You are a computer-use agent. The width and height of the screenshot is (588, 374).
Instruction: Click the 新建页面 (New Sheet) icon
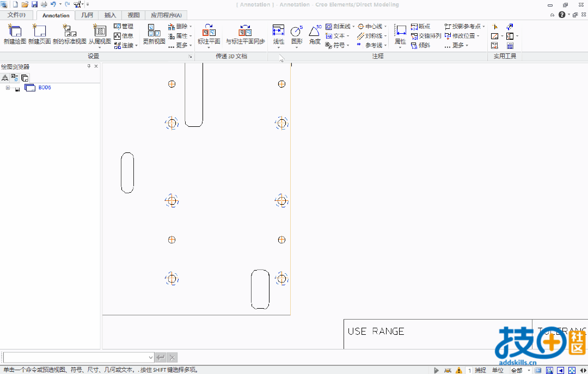(x=39, y=31)
